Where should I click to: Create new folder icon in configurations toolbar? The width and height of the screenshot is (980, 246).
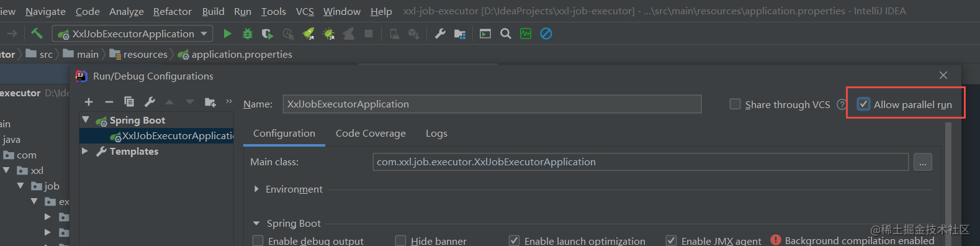[x=210, y=102]
